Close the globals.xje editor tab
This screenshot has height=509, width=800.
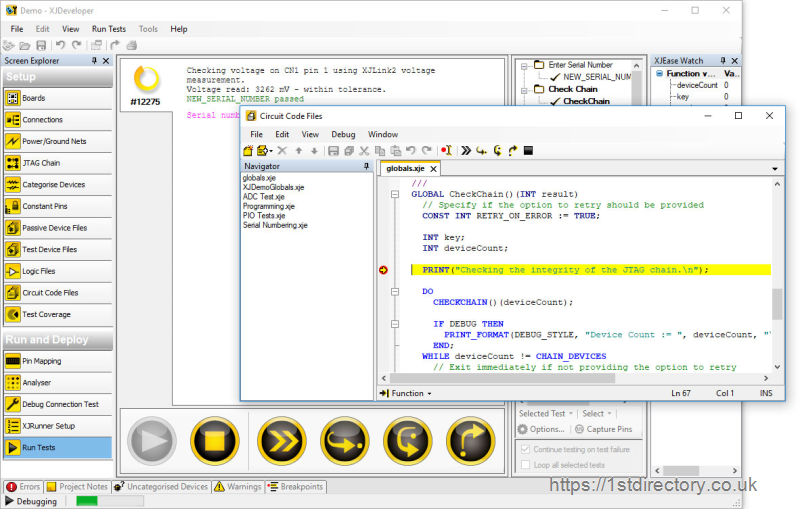tap(433, 169)
